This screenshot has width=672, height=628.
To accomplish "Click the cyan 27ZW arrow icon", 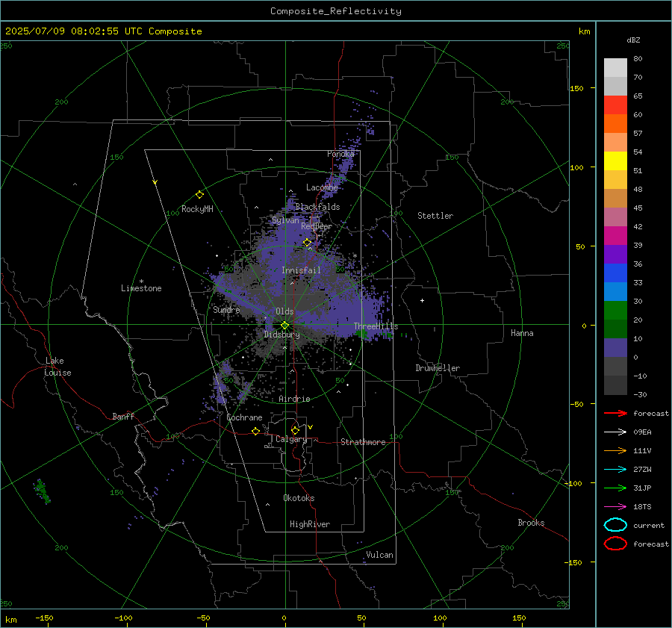I will [x=615, y=470].
